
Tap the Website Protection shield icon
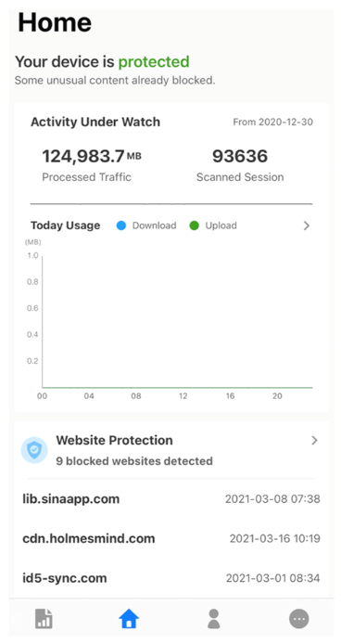pyautogui.click(x=34, y=450)
